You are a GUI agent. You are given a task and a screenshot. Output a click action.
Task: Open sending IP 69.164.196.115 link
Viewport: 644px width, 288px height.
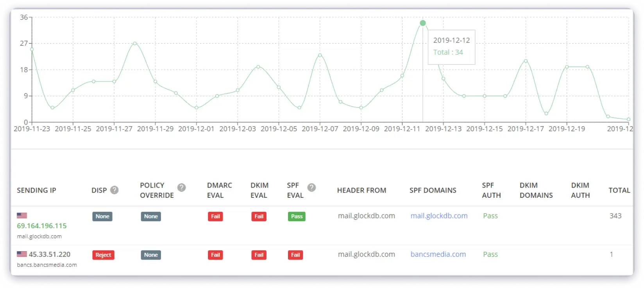point(42,226)
